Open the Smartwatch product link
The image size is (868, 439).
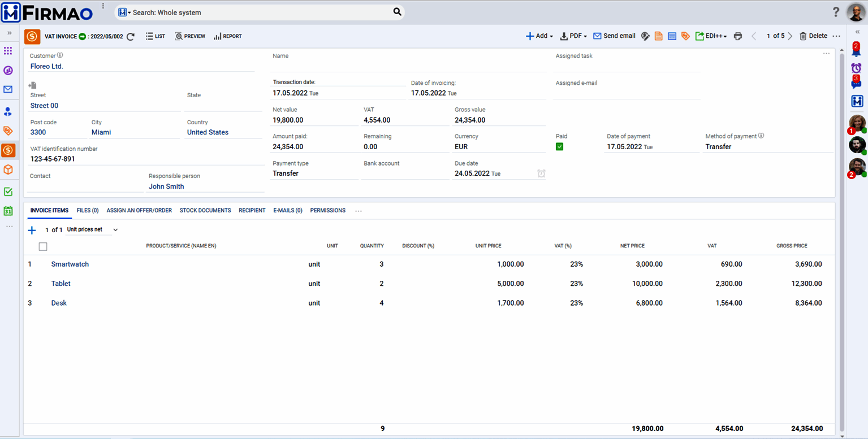pos(70,264)
